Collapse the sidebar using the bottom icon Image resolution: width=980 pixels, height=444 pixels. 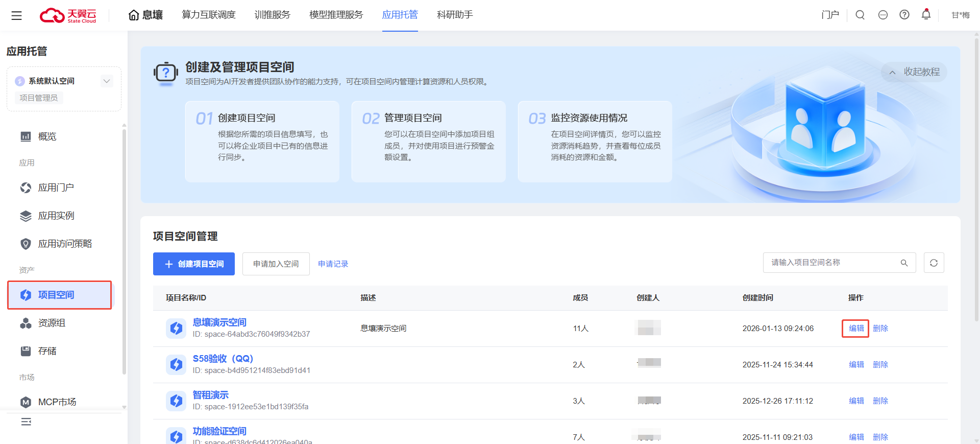[x=26, y=422]
